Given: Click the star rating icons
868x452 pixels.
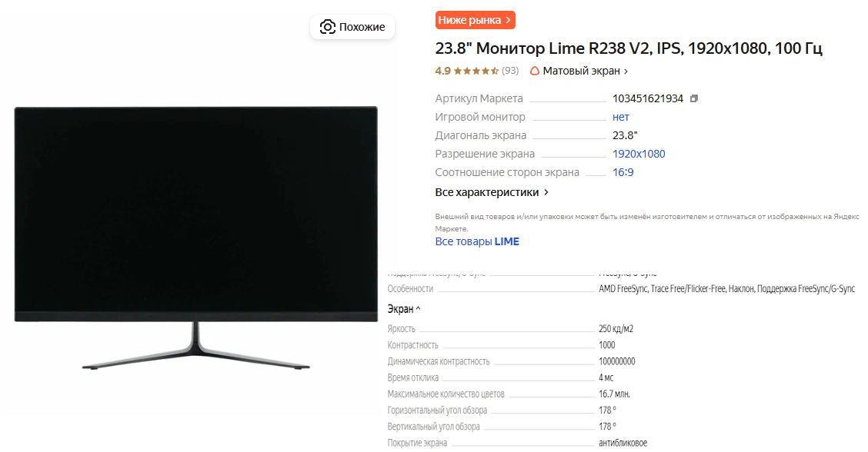Looking at the screenshot, I should click(476, 71).
